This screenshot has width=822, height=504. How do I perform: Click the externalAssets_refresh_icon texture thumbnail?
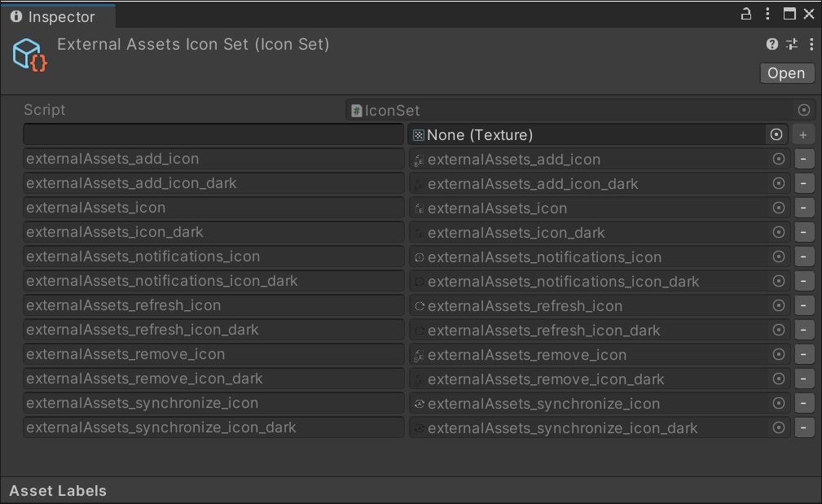click(418, 305)
